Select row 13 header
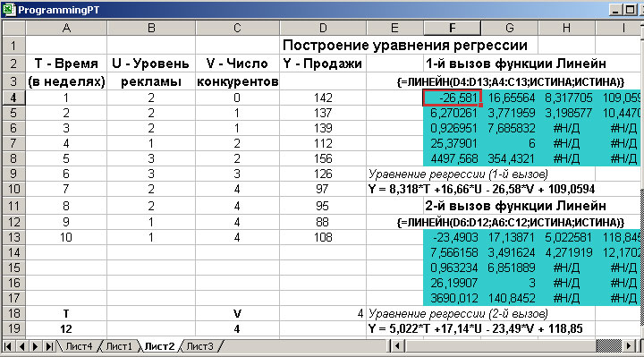Viewport: 644px width, 357px height. coord(13,237)
